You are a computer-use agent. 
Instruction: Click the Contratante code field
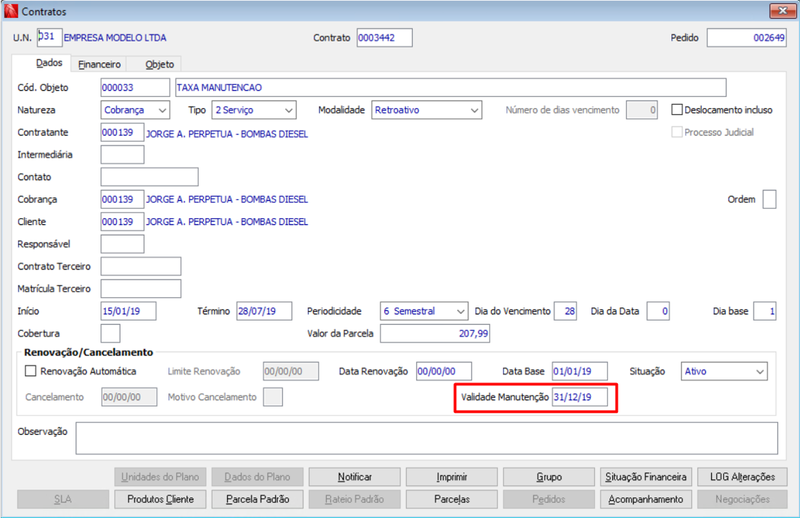click(122, 132)
